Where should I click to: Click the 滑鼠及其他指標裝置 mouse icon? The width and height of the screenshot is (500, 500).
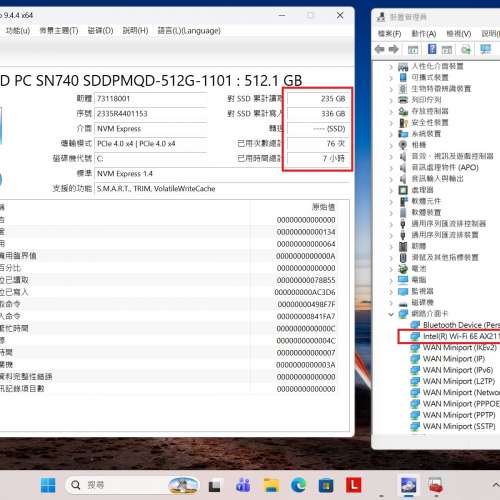tap(403, 257)
